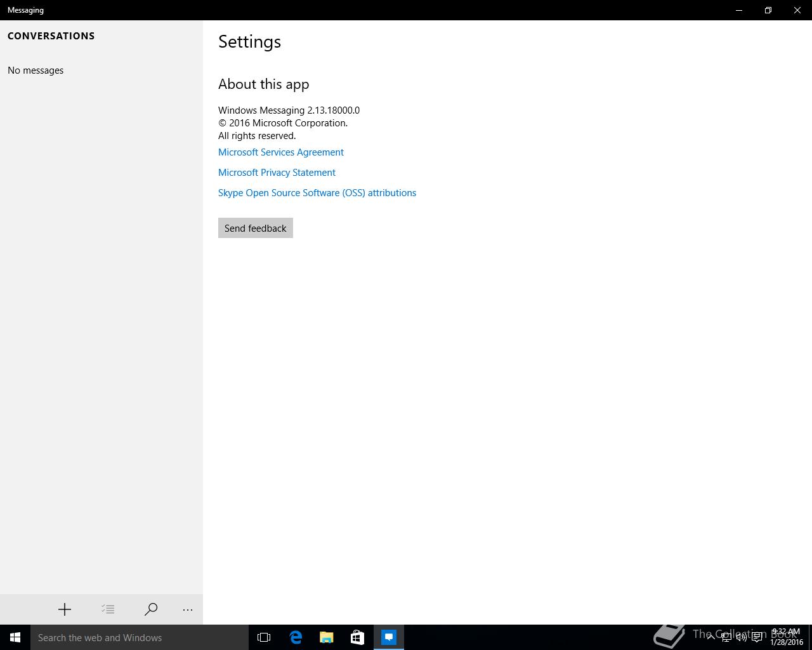Open Skype Open Source Software attributions link
The height and width of the screenshot is (650, 812).
click(317, 193)
